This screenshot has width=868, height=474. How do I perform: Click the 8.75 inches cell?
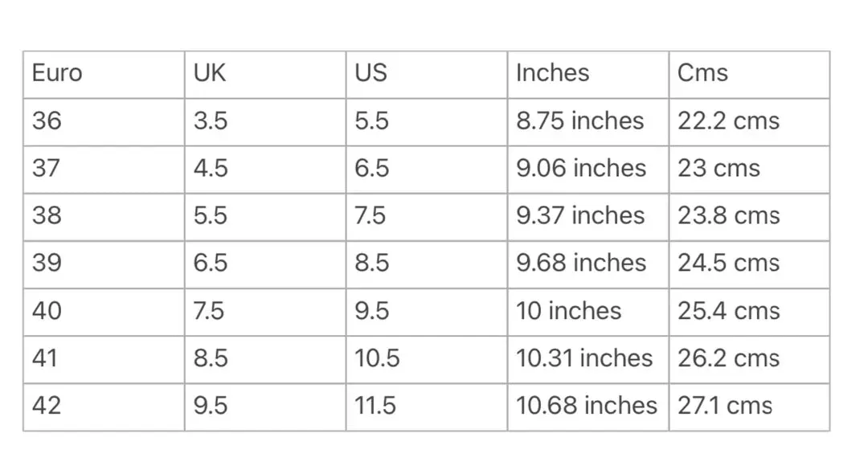(x=588, y=122)
